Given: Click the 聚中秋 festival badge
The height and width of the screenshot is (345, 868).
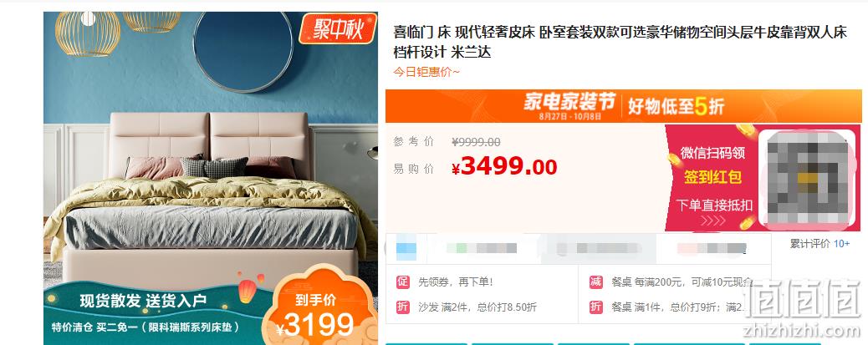Looking at the screenshot, I should [x=337, y=28].
